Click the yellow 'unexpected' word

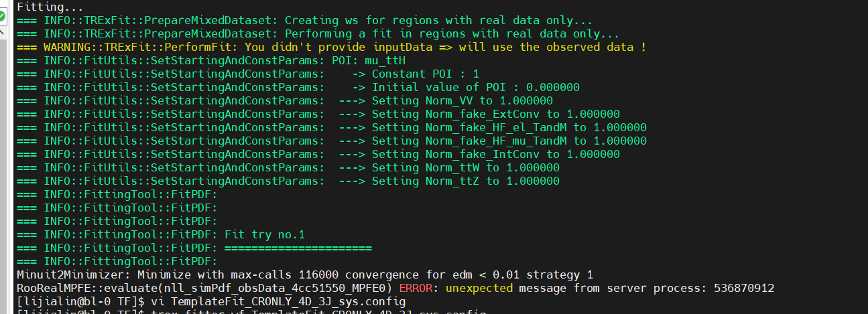479,288
